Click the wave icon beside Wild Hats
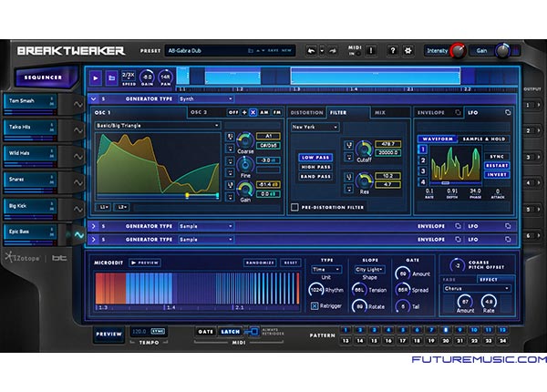547x392 pixels. coord(78,157)
